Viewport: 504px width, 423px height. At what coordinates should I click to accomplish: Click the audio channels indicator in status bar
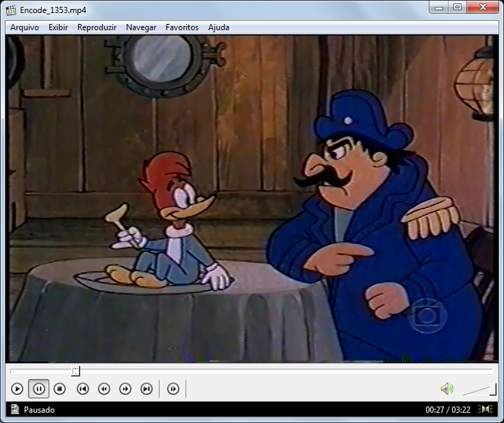[x=486, y=409]
